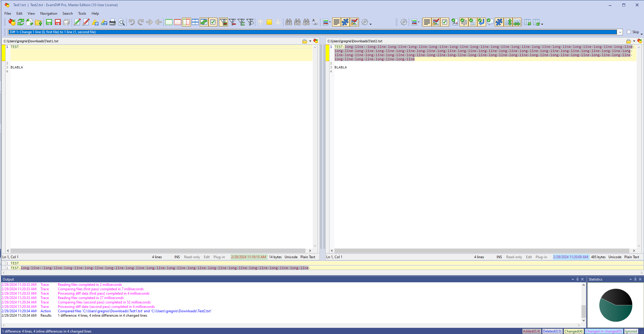
Task: Click the standalone gear Options icon
Action: [404, 22]
